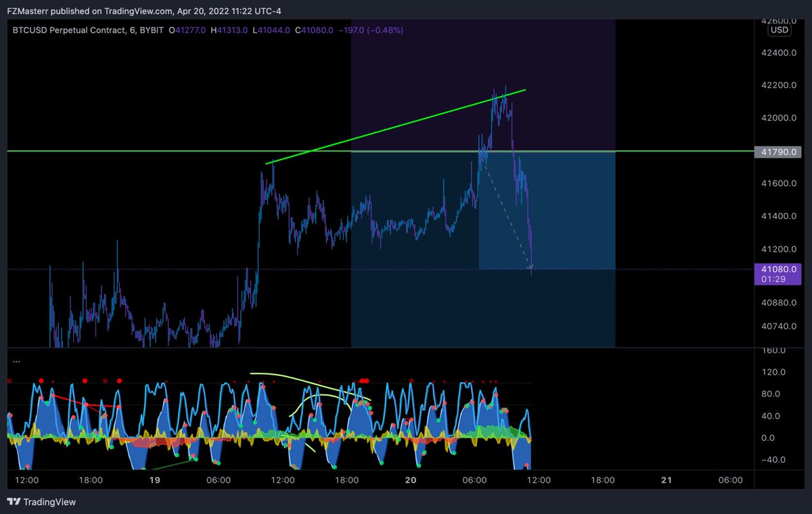Select the purple 41080.0 current price label
The height and width of the screenshot is (514, 812).
point(777,268)
